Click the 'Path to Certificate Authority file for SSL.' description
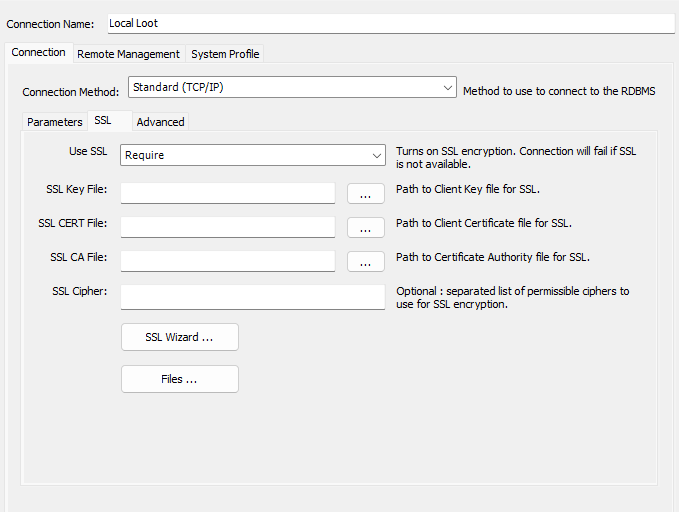The width and height of the screenshot is (679, 512). 493,257
